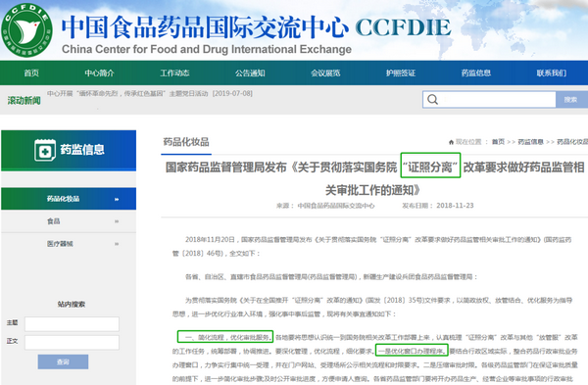Focus the 正文 input field

(x=72, y=342)
